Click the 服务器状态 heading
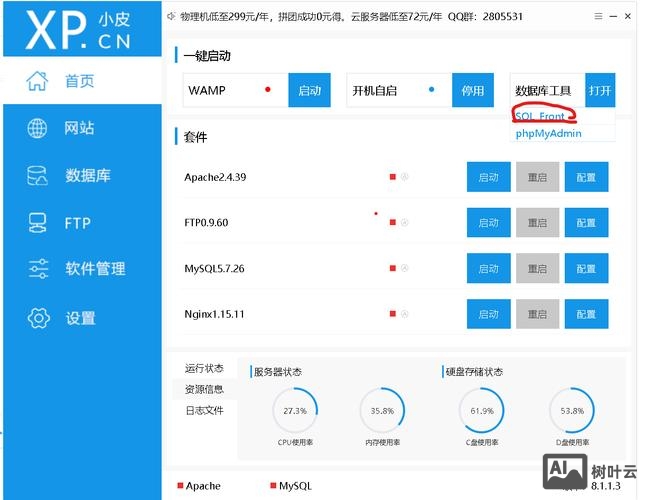 278,371
